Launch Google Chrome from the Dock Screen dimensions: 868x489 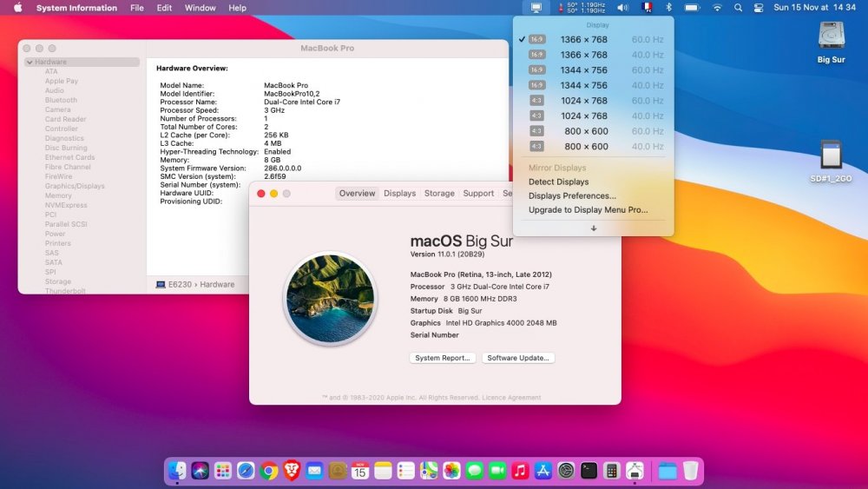tap(269, 471)
